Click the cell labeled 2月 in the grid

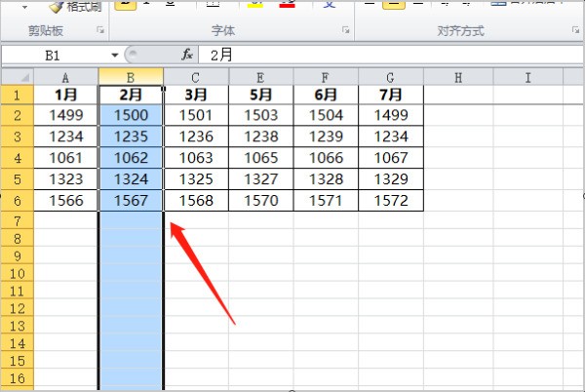click(x=131, y=96)
